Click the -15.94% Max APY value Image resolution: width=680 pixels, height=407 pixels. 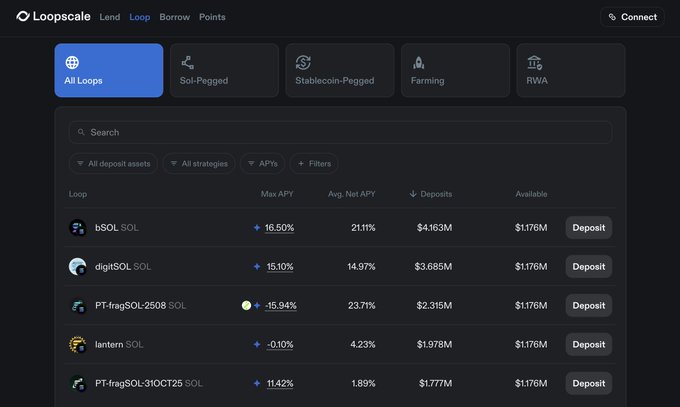(281, 305)
